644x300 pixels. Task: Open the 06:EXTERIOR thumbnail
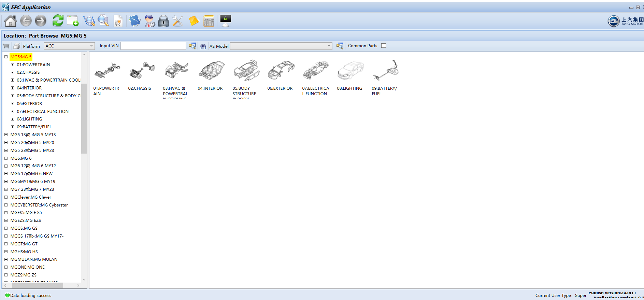coord(281,71)
